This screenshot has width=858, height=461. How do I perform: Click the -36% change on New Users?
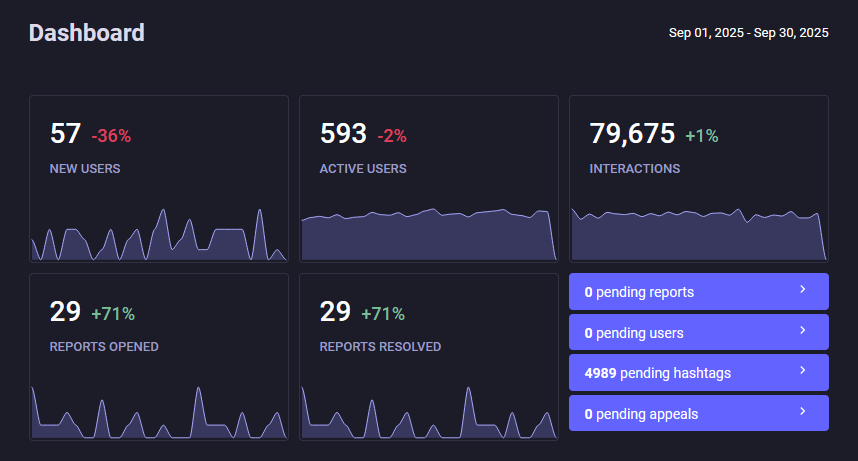click(x=111, y=136)
